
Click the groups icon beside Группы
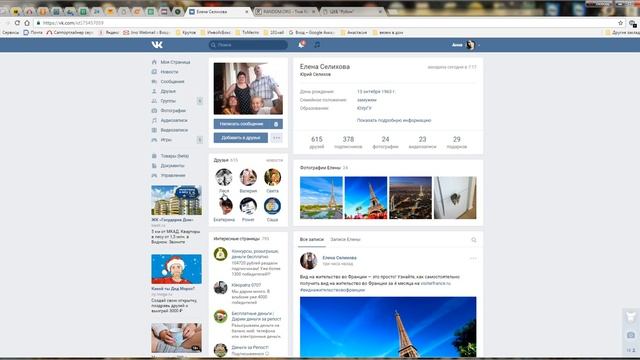click(154, 101)
